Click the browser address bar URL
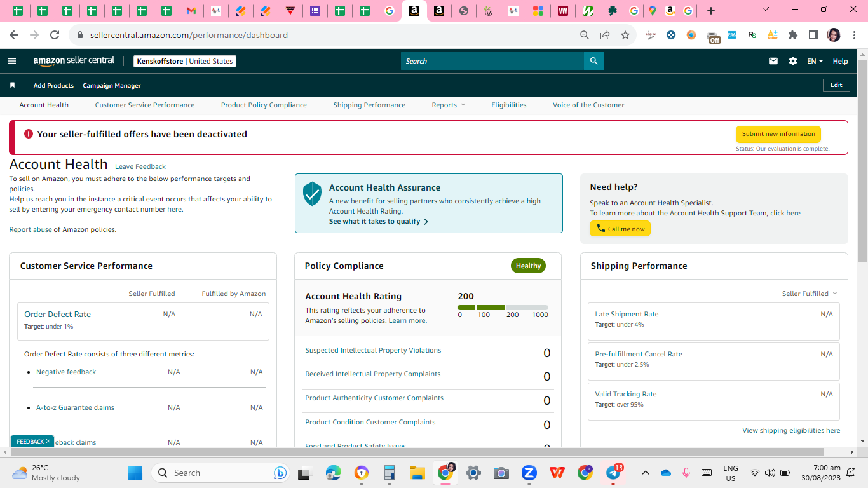This screenshot has width=868, height=488. tap(189, 35)
